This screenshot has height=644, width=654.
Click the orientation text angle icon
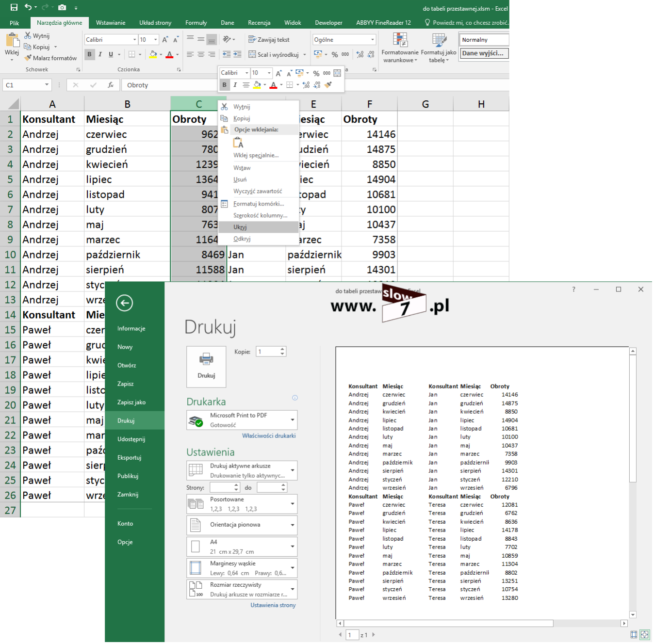[x=227, y=39]
